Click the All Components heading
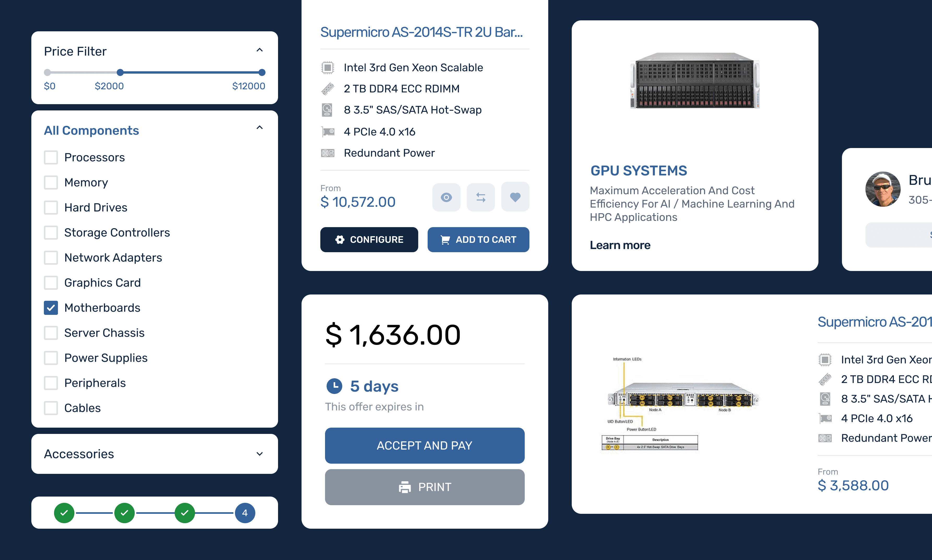This screenshot has height=560, width=932. pyautogui.click(x=91, y=131)
